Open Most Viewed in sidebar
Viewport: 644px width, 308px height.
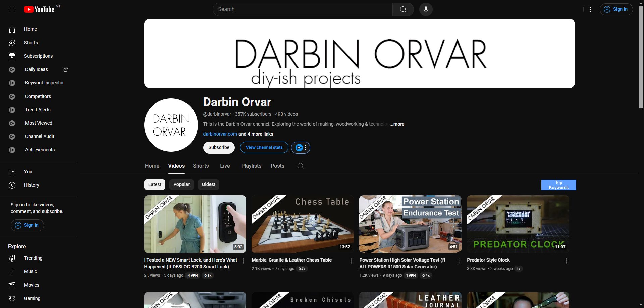(x=38, y=123)
